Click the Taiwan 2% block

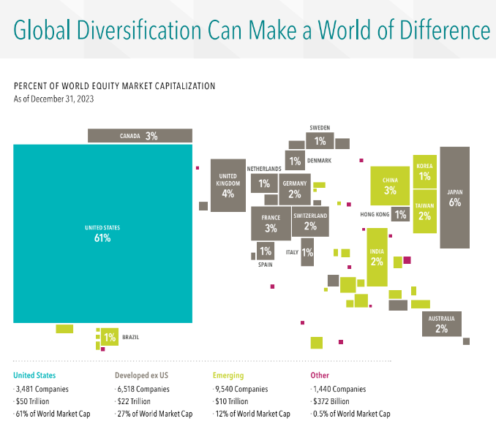[x=425, y=211]
